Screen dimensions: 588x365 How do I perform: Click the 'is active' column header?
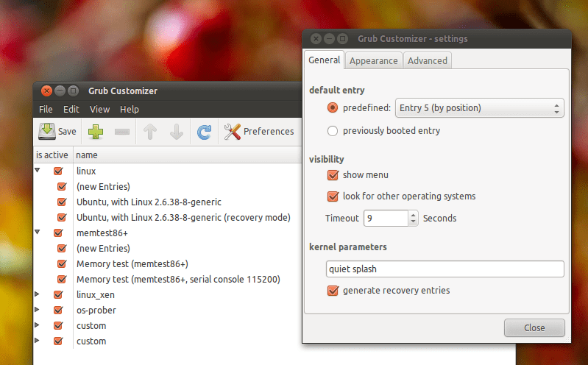[52, 155]
